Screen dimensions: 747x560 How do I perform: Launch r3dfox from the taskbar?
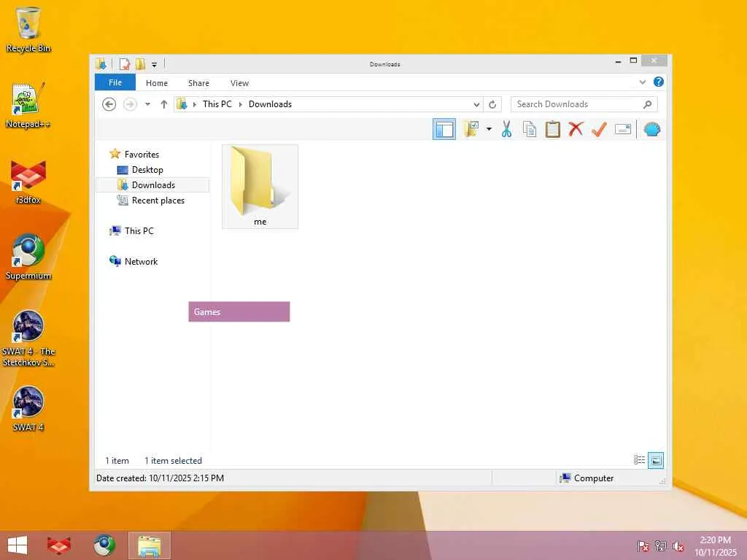(58, 545)
